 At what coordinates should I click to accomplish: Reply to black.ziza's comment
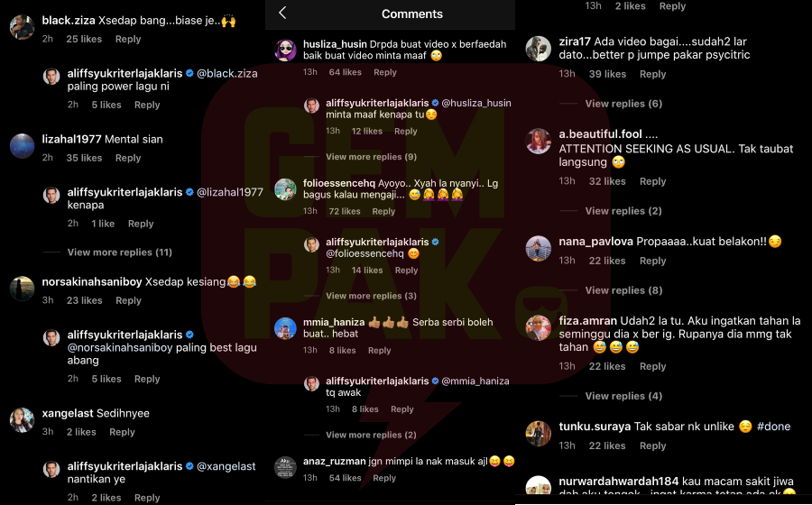tap(128, 40)
